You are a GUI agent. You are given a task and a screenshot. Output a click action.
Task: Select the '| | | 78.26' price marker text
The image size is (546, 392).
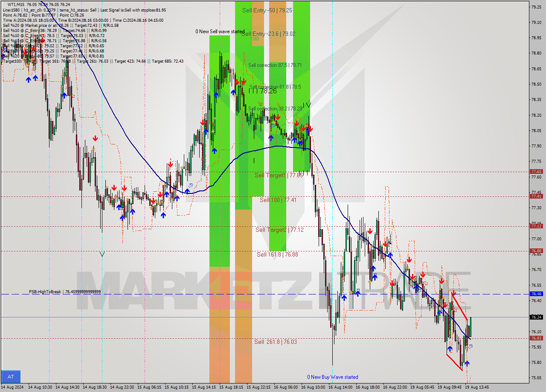click(263, 91)
